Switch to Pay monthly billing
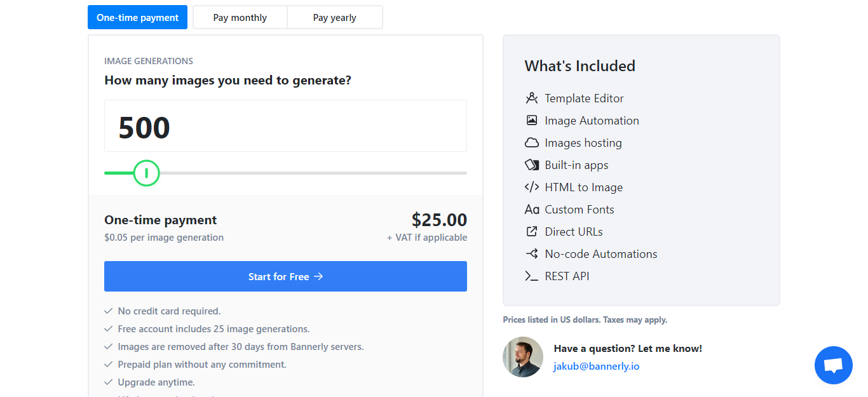 [x=240, y=18]
